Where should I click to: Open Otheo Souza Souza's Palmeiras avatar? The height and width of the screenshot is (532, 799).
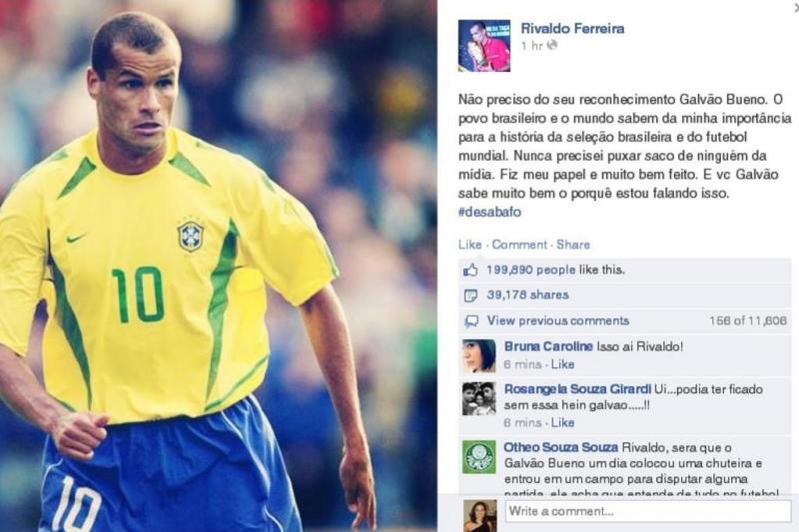(479, 457)
